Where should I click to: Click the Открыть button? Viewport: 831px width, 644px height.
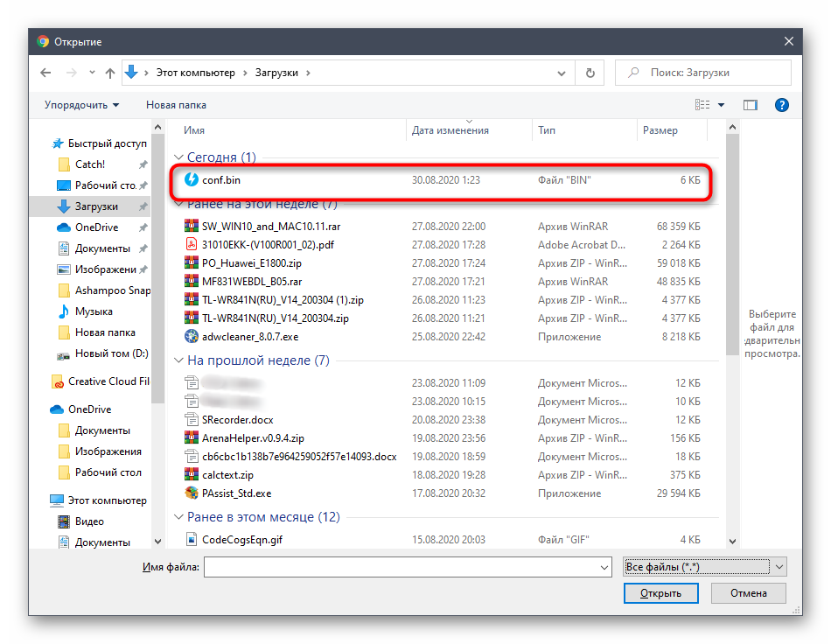[660, 593]
